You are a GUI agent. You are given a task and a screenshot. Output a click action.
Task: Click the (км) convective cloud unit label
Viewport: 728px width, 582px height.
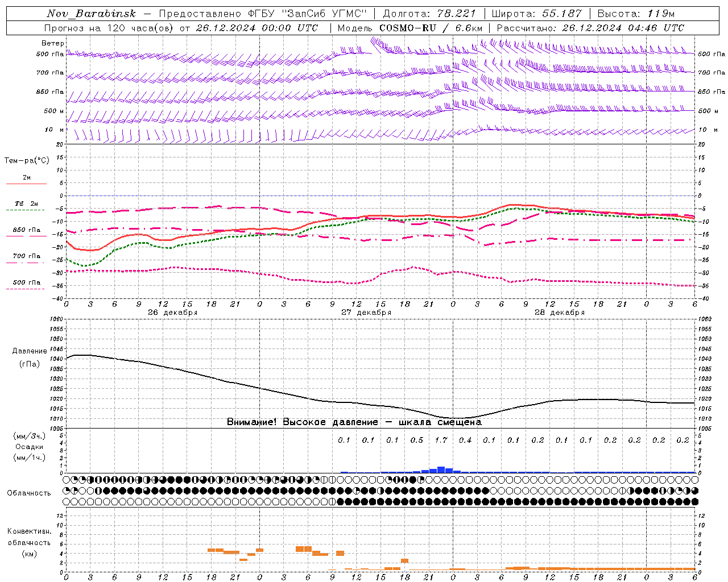point(29,554)
